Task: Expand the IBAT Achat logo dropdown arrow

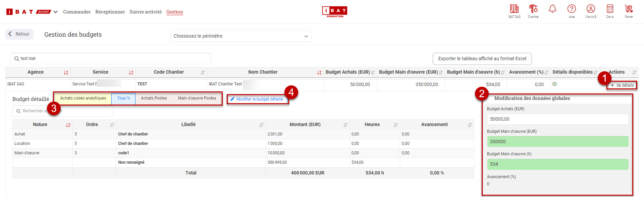Action: coord(56,12)
